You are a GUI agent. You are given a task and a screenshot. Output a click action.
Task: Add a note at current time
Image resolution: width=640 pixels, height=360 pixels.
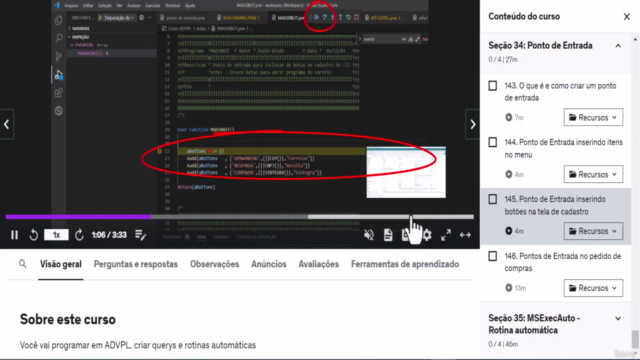[x=140, y=235]
